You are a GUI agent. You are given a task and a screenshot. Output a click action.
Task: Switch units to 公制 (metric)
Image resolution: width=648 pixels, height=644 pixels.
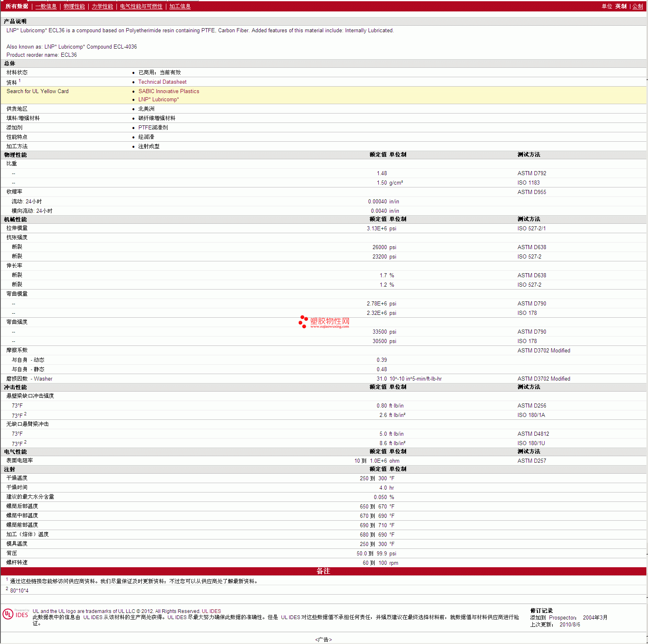[x=637, y=6]
